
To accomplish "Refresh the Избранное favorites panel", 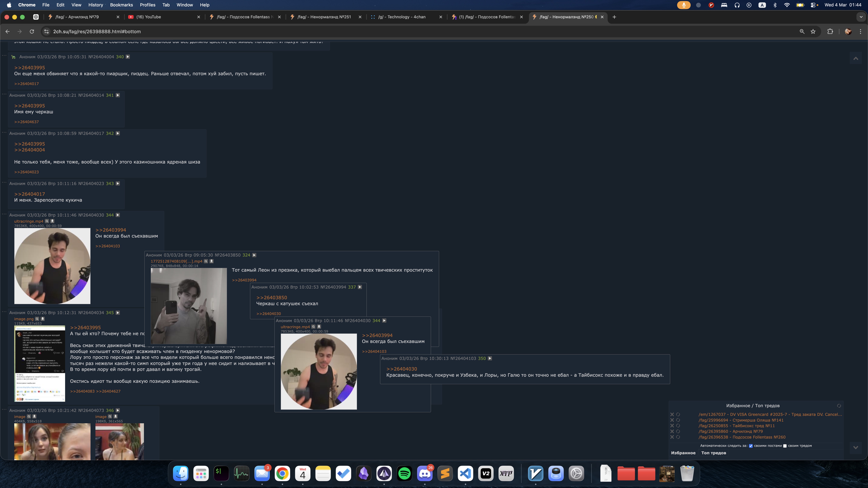I will click(839, 406).
